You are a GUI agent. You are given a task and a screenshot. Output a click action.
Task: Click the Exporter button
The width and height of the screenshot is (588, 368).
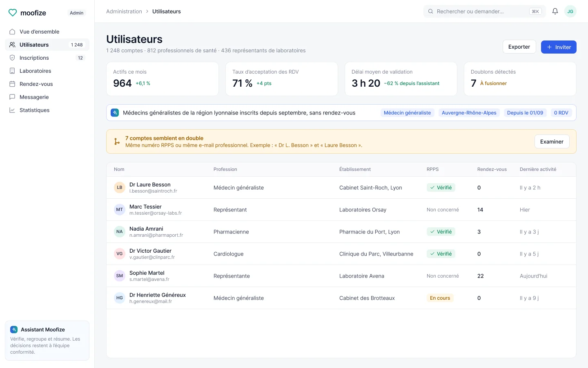coord(519,47)
